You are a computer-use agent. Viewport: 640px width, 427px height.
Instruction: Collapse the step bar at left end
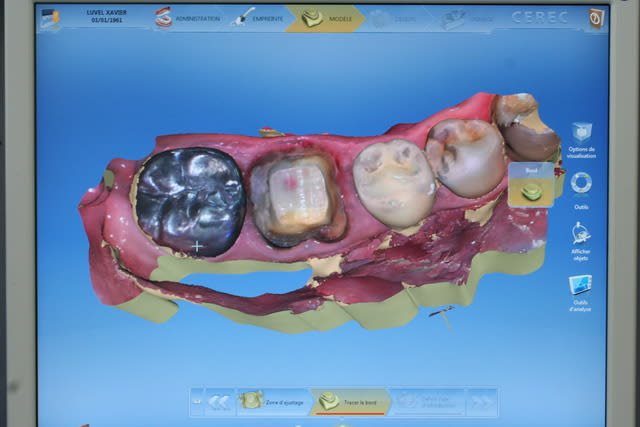pos(196,401)
